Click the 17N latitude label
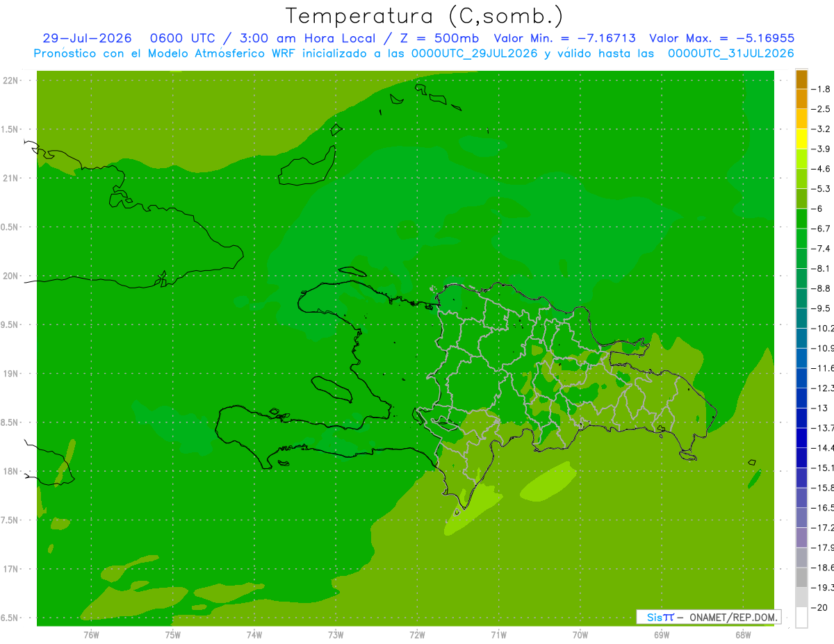The image size is (834, 644). click(x=10, y=569)
